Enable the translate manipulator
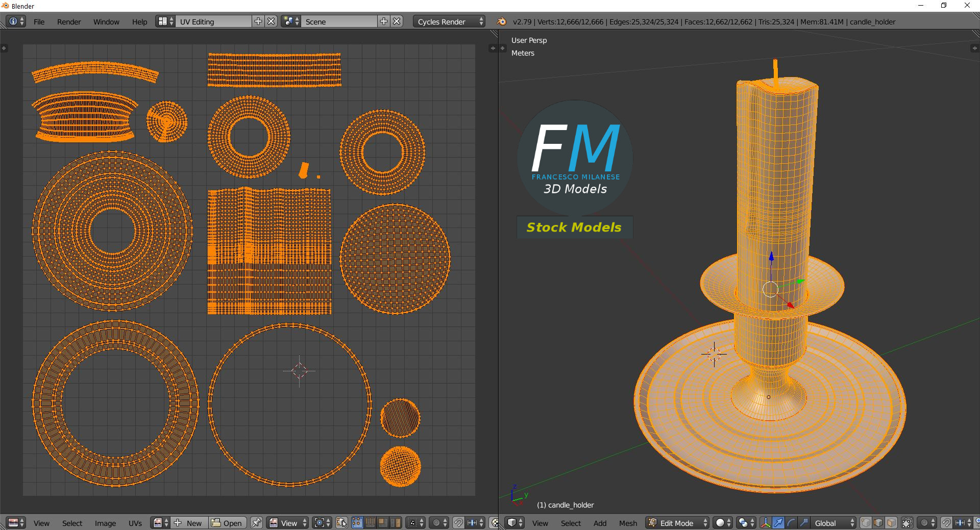Screen dimensions: 980x530 coord(778,523)
